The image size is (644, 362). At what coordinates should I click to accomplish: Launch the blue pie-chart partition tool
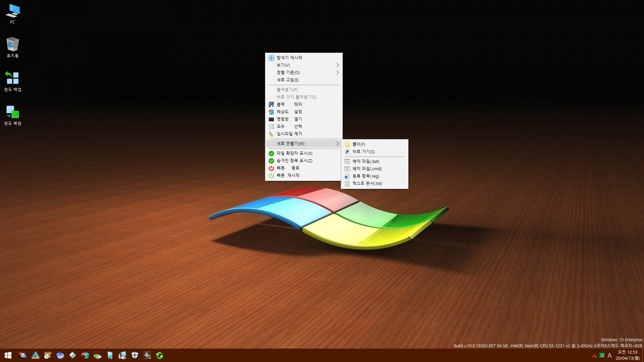click(60, 355)
